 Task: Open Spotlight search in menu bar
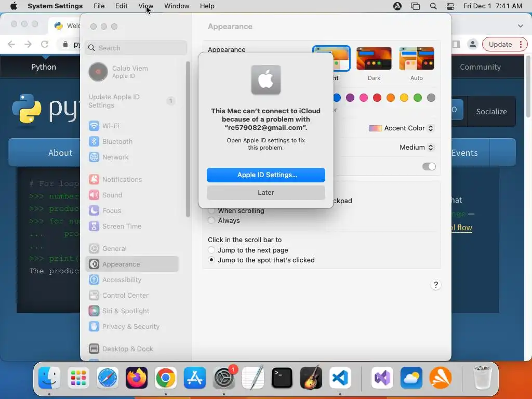coord(433,6)
